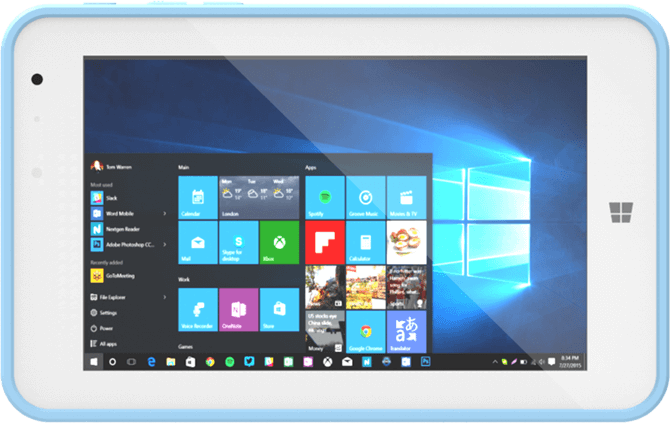
Task: Launch Microsoft Edge from taskbar
Action: coord(151,362)
